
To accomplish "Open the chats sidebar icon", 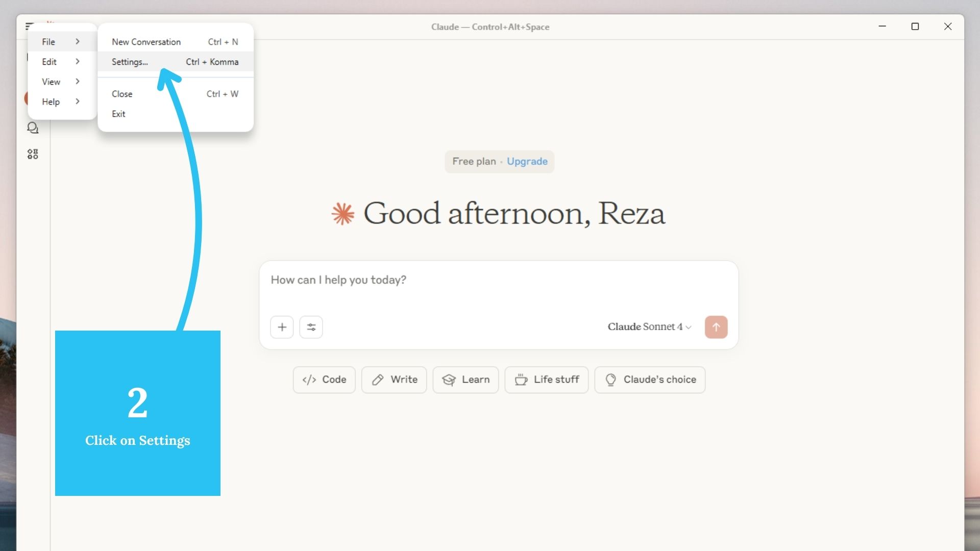I will pyautogui.click(x=33, y=128).
